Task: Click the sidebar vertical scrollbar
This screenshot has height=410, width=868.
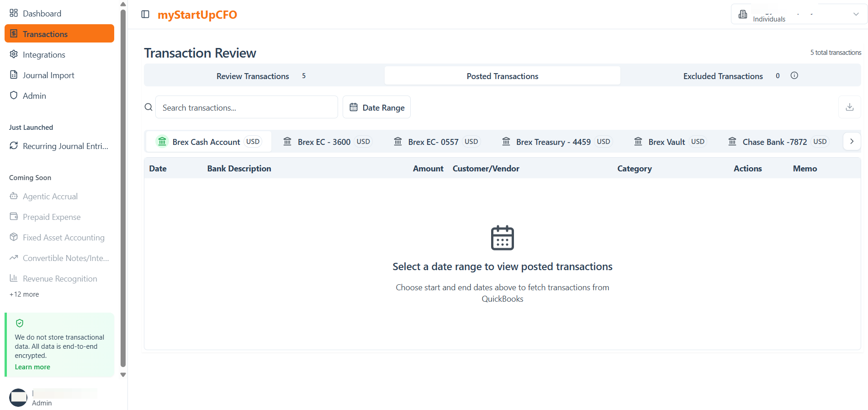Action: click(123, 188)
